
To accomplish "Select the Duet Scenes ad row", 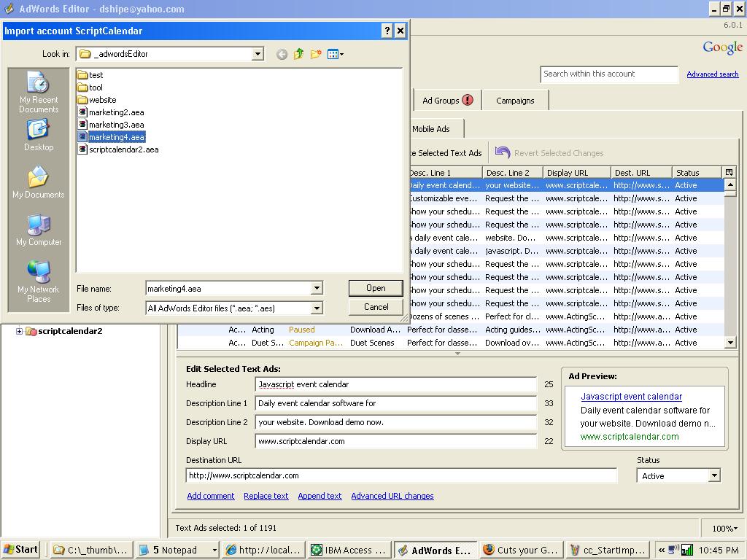I will pyautogui.click(x=451, y=343).
